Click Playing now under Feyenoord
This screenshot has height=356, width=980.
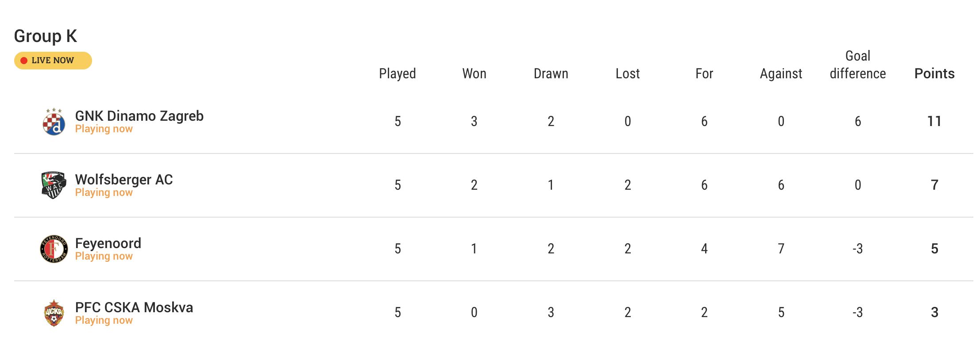coord(104,256)
